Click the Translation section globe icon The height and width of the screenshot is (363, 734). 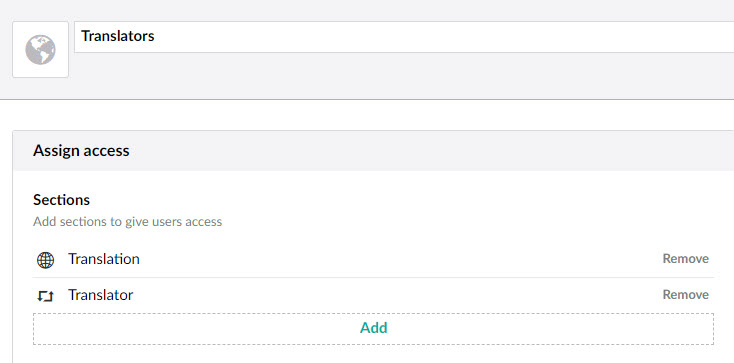click(x=45, y=260)
